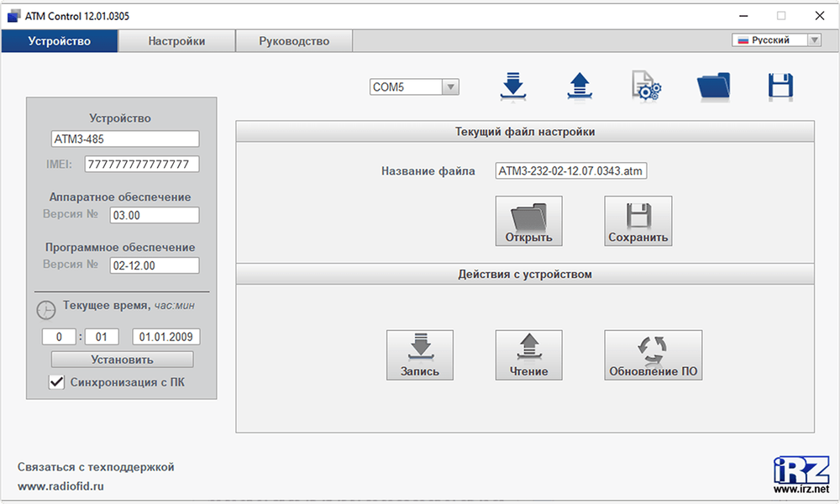Screen dimensions: 840x504
Task: Select the Устройство tab
Action: tap(59, 41)
